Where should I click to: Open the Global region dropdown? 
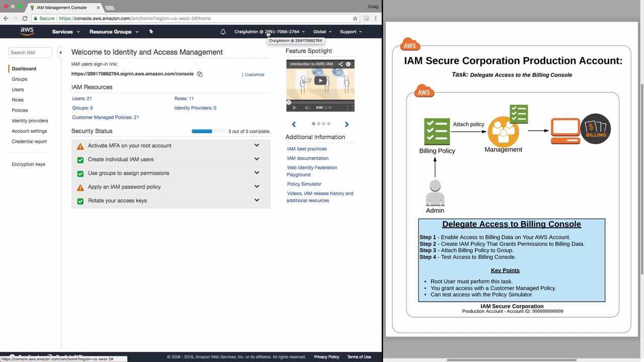click(x=322, y=32)
